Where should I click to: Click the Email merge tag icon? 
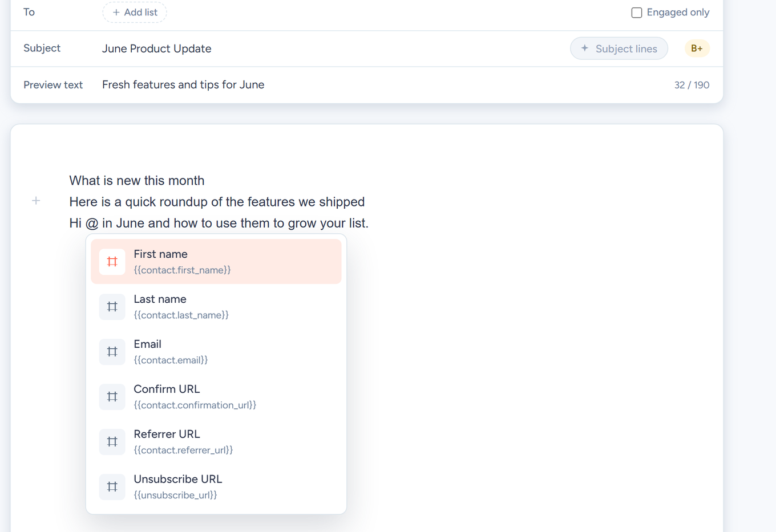coord(112,352)
